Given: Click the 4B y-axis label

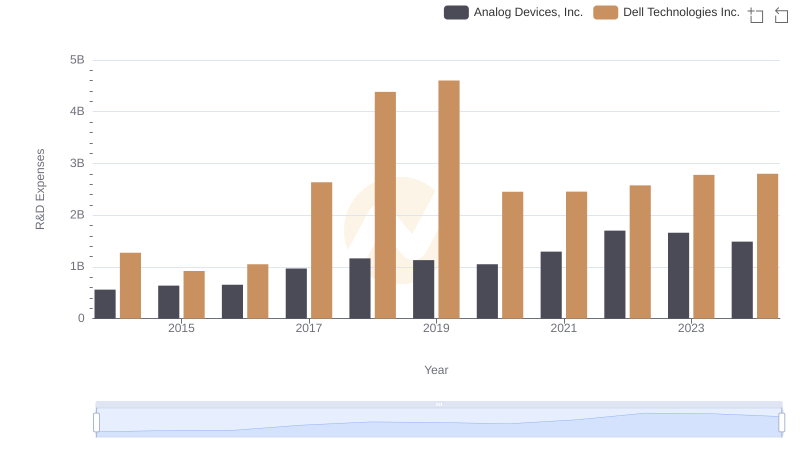Looking at the screenshot, I should click(x=77, y=112).
